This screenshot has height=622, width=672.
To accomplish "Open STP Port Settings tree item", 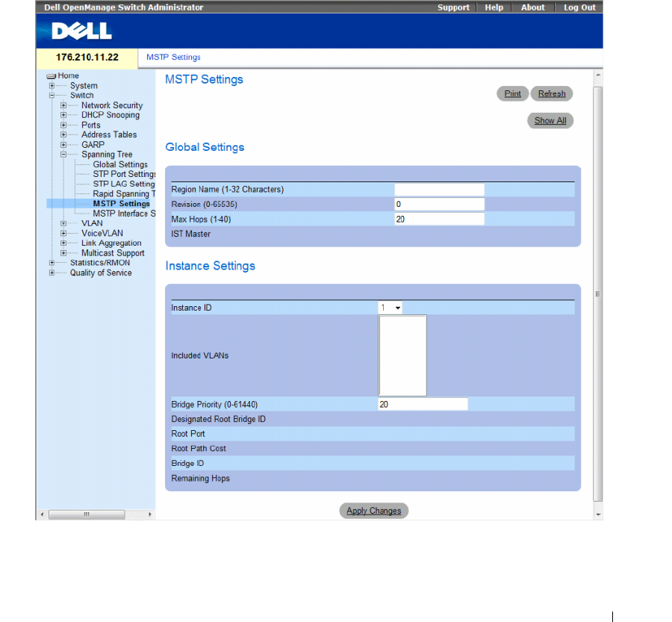I will [124, 174].
